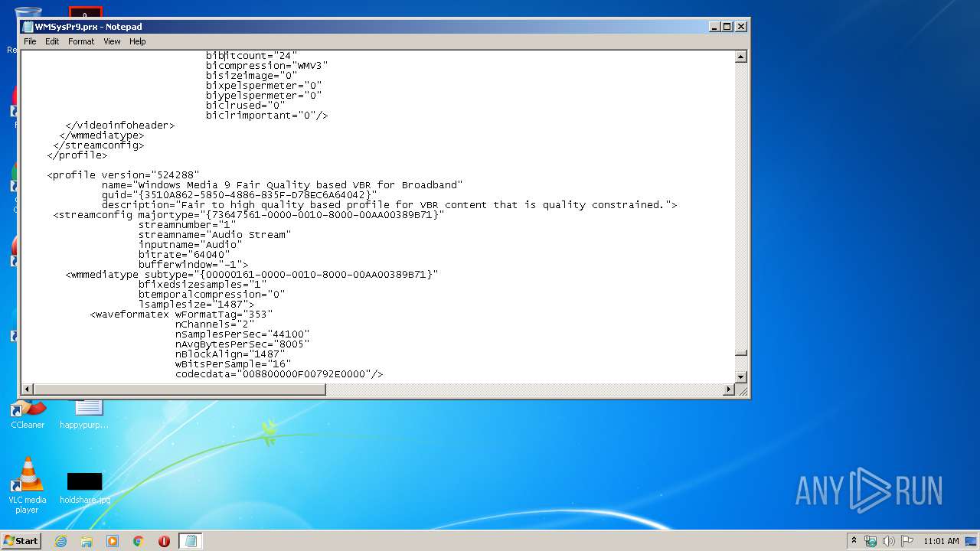980x551 pixels.
Task: Place cursor in bicompression="WMV3" line
Action: pos(266,66)
